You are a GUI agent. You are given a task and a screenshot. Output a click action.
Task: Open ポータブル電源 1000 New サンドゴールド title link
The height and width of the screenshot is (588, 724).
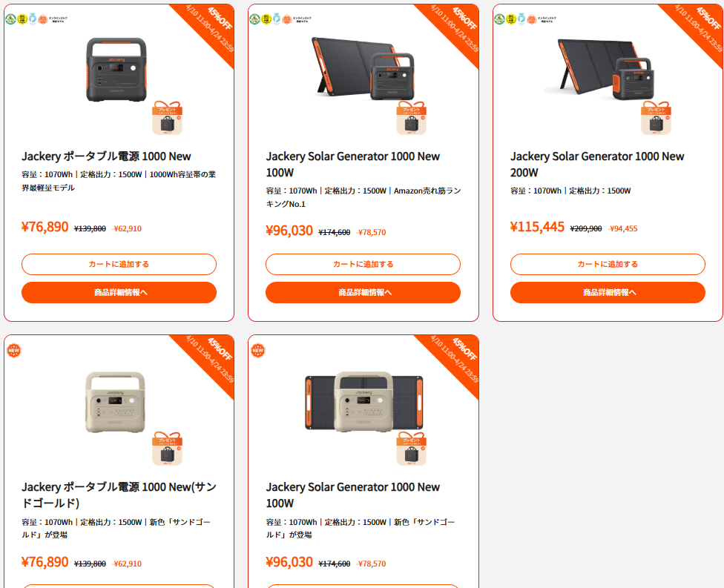[119, 495]
